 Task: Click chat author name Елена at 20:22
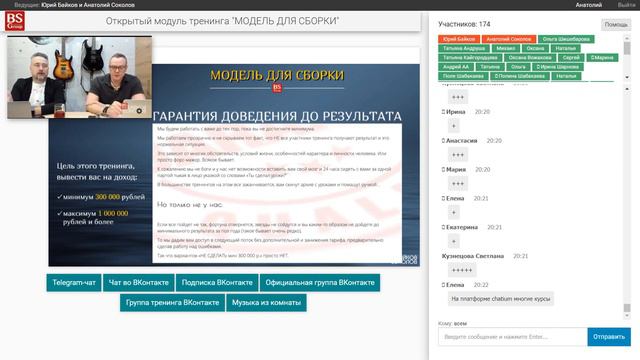pyautogui.click(x=455, y=284)
